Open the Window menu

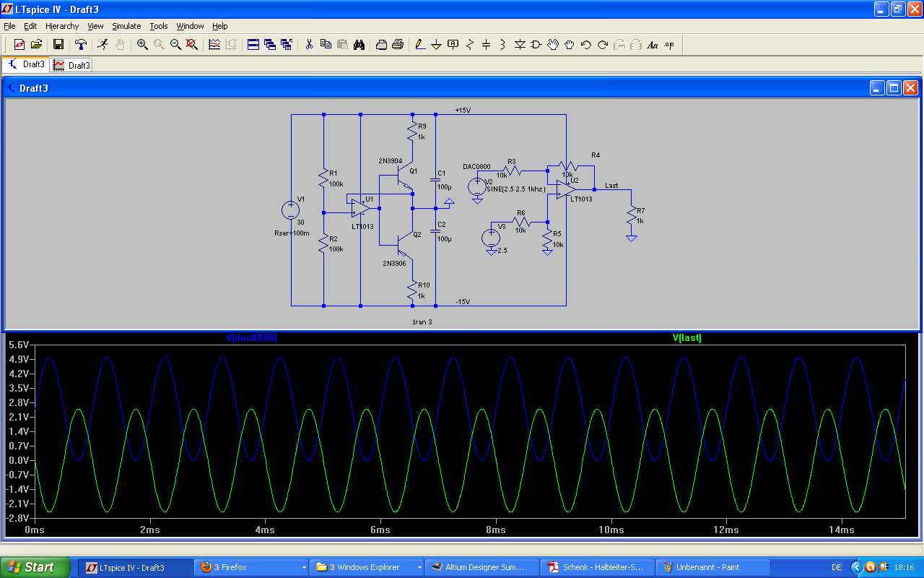coord(191,26)
